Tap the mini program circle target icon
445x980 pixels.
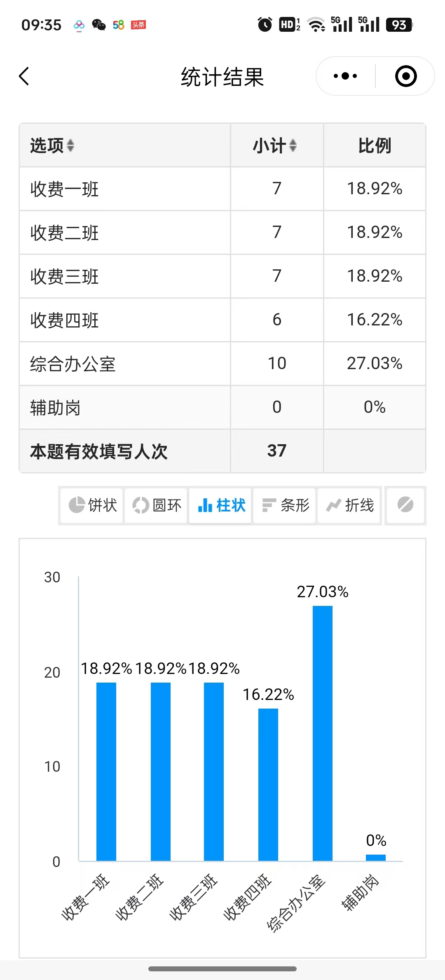(406, 76)
